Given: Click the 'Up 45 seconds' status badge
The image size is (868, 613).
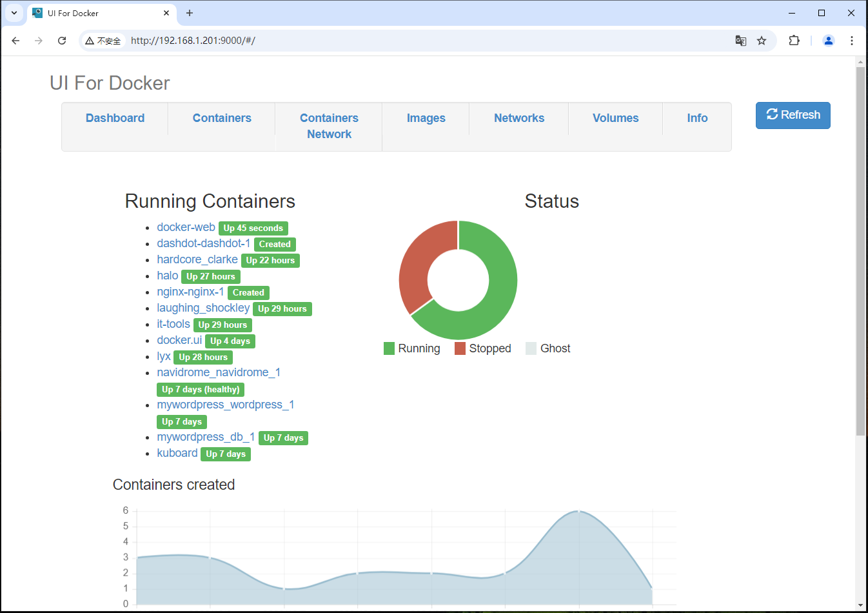Looking at the screenshot, I should 253,228.
